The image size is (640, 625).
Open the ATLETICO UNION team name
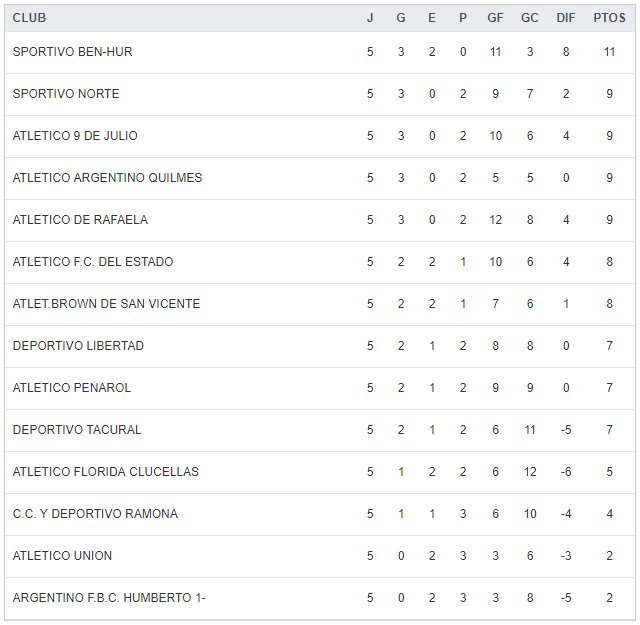tap(62, 556)
